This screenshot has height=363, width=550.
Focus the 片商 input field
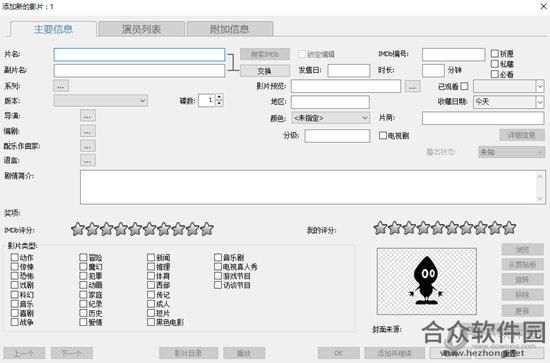[483, 118]
